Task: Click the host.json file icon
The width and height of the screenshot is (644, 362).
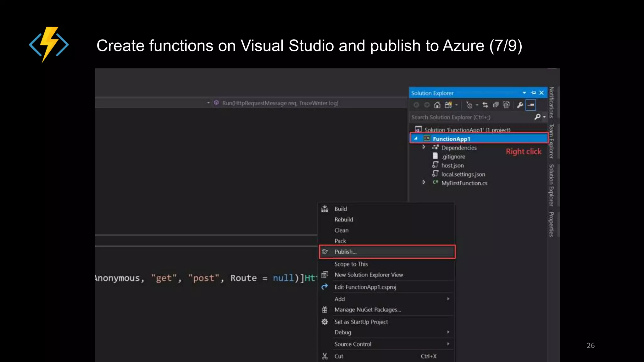Action: pos(435,165)
